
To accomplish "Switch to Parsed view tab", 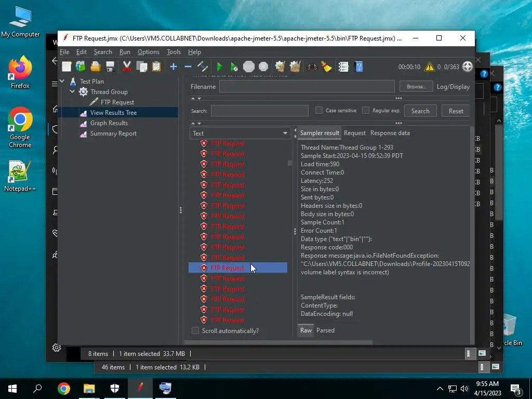I will pos(325,330).
